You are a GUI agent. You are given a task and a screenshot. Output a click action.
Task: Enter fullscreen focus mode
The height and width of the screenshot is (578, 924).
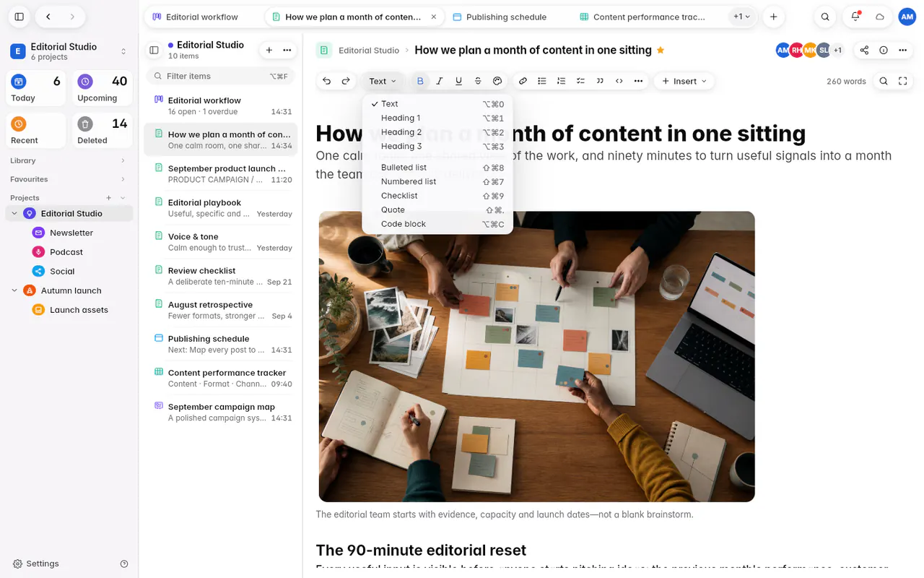pyautogui.click(x=903, y=81)
